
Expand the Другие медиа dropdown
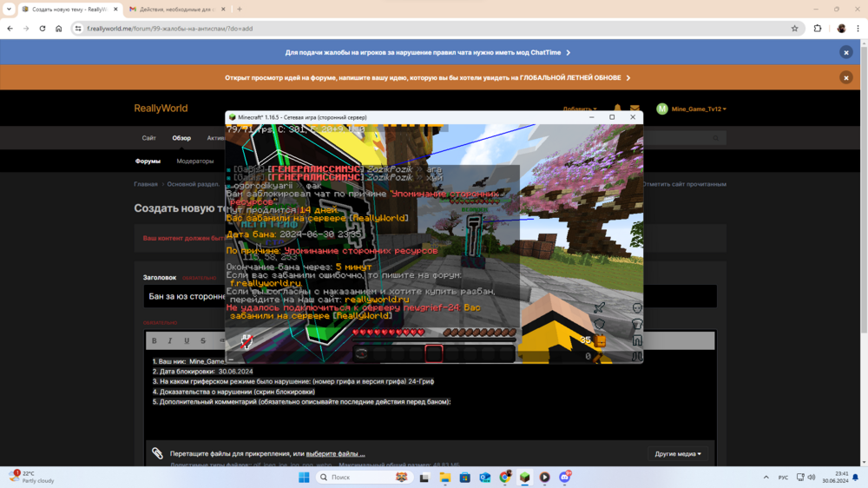(678, 453)
